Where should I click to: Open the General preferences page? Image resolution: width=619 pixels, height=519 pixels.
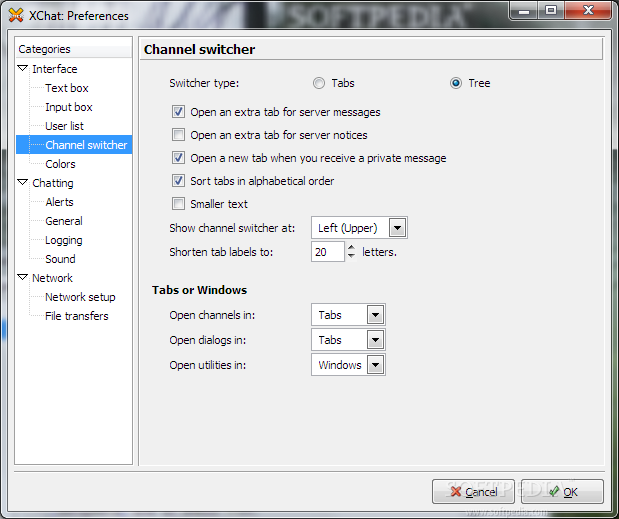(x=64, y=221)
